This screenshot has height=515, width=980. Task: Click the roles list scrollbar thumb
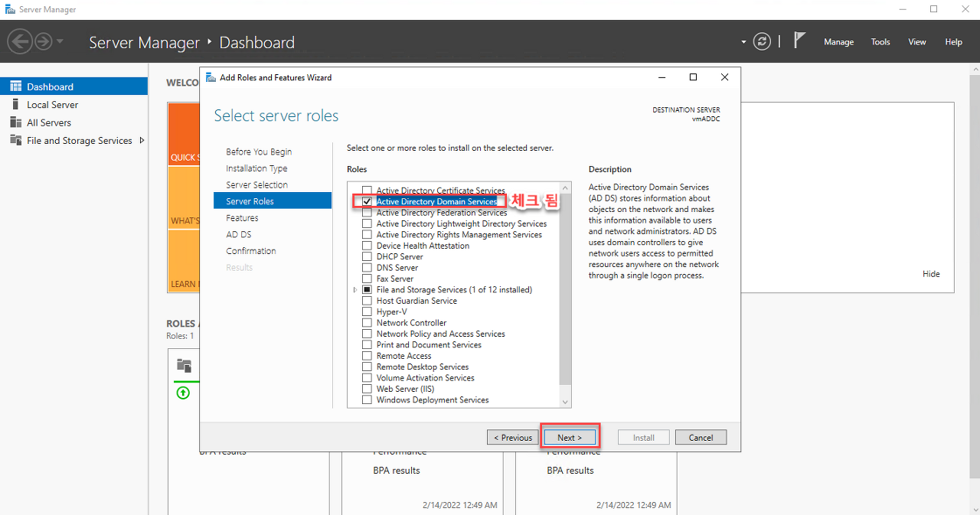pos(565,288)
